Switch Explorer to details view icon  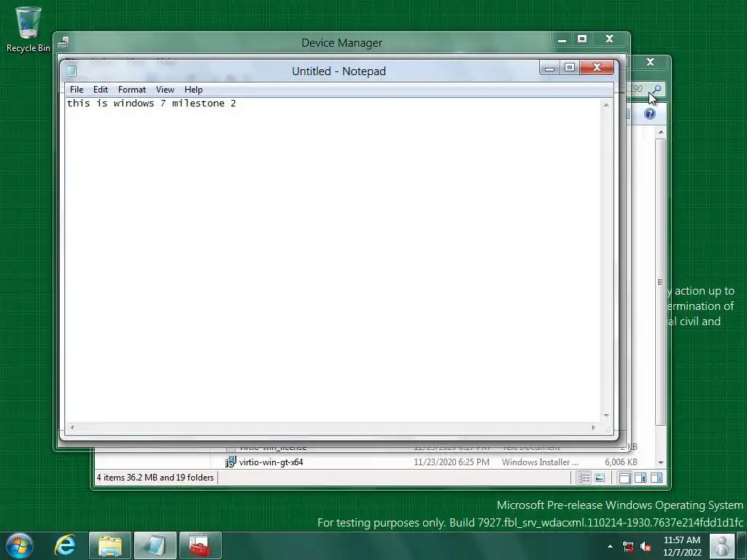coord(584,478)
